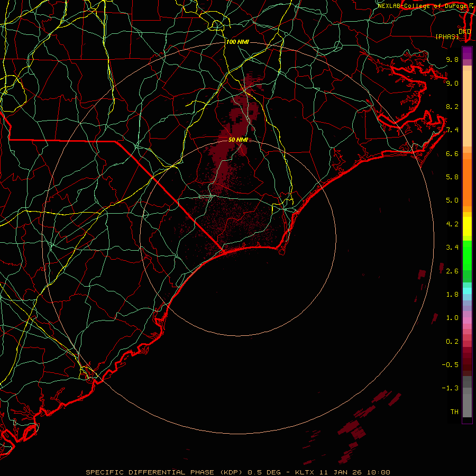This screenshot has height=476, width=476.
Task: Pick the pink color bar segment
Action: tap(467, 321)
